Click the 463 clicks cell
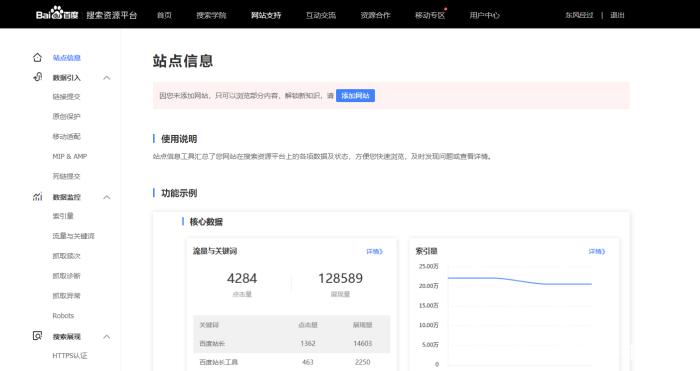The image size is (700, 371). point(308,362)
